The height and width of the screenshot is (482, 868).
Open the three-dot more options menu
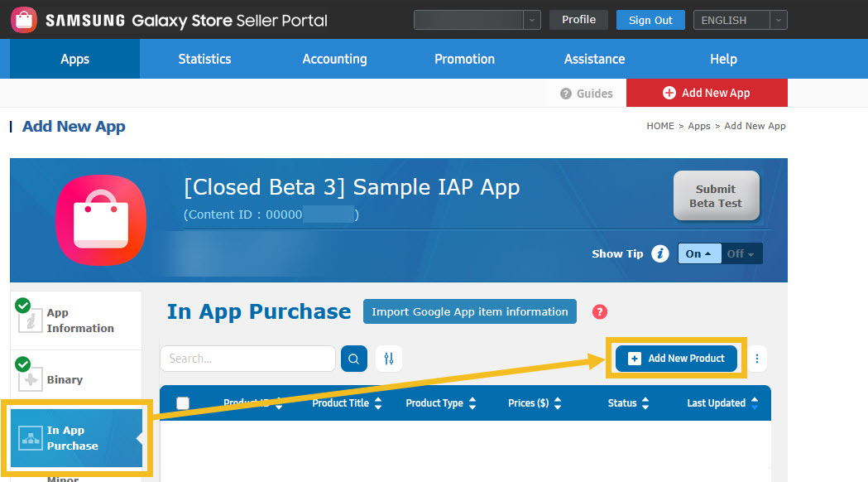pyautogui.click(x=757, y=359)
